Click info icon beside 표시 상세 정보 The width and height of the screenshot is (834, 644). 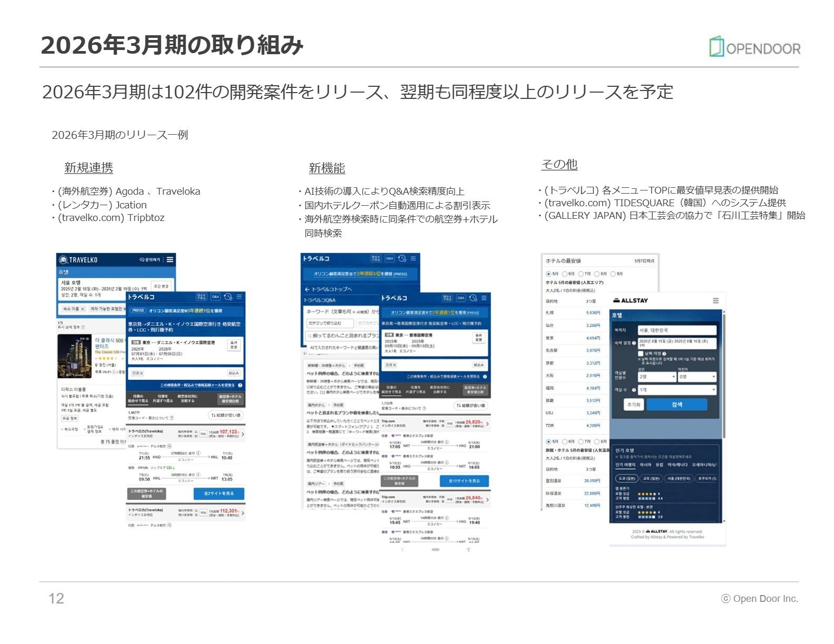(x=83, y=327)
